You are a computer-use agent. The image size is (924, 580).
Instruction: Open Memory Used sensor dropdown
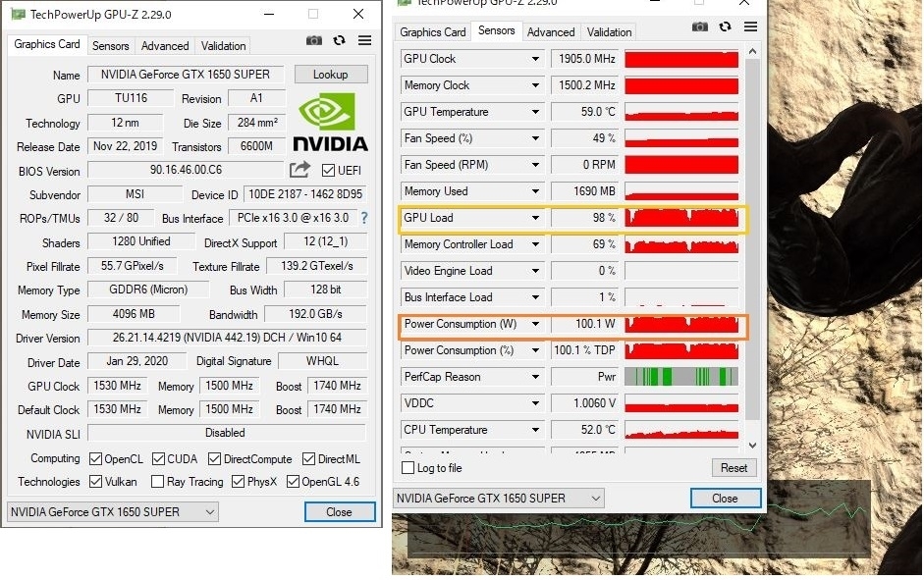(x=535, y=191)
